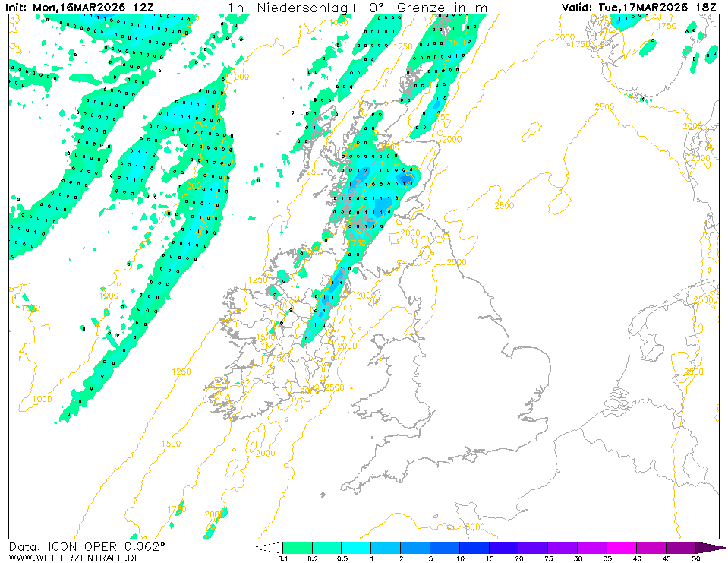Click the 35–40 mm magenta legend swatch
Image resolution: width=728 pixels, height=563 pixels.
coord(622,547)
